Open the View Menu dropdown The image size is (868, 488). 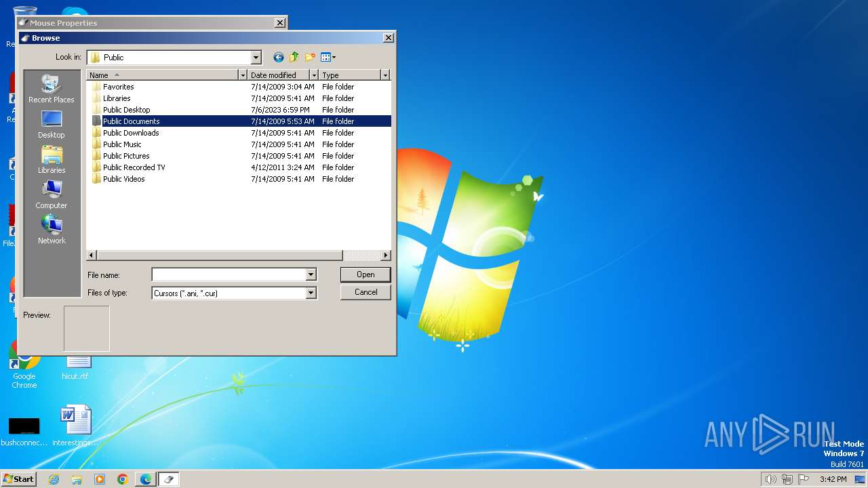pyautogui.click(x=328, y=58)
